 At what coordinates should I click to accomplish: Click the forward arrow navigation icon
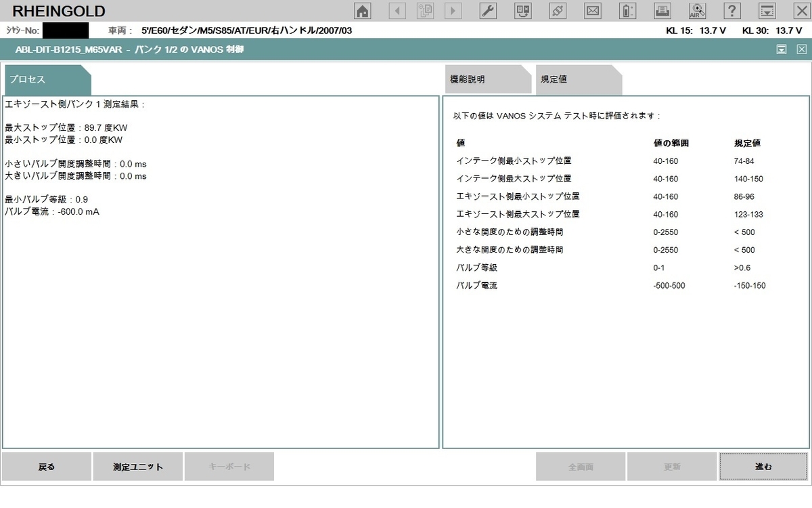[x=453, y=11]
